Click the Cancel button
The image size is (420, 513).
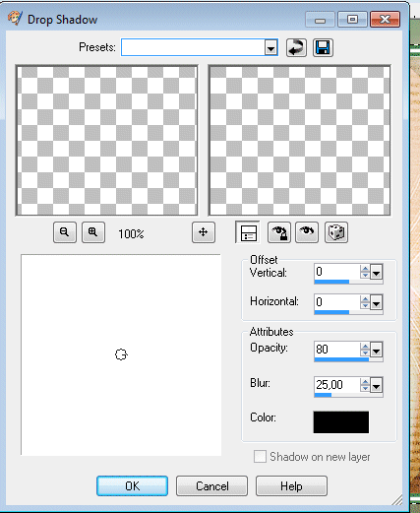pos(212,486)
